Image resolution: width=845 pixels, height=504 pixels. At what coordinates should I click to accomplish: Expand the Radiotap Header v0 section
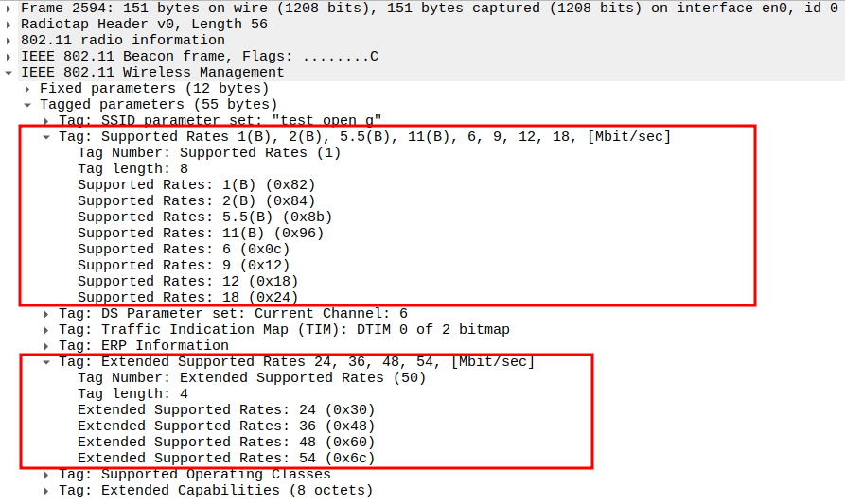point(9,24)
